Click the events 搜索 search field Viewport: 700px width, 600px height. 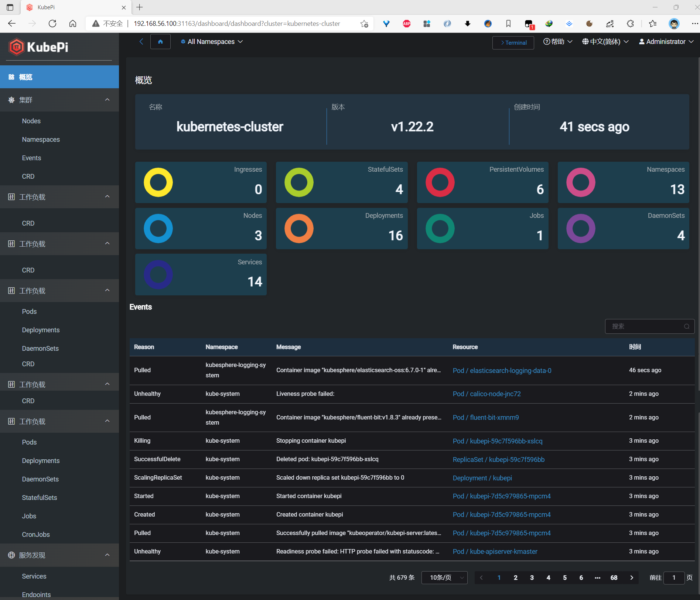click(649, 326)
